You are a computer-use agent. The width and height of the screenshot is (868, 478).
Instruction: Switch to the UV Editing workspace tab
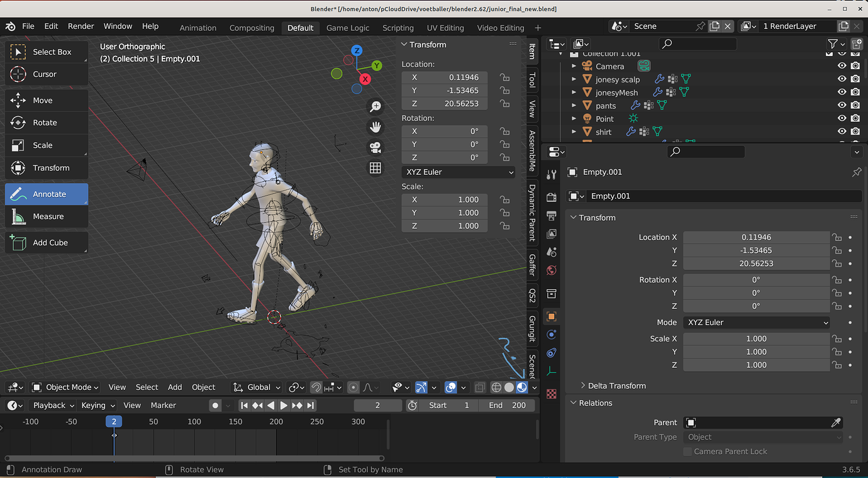(x=445, y=28)
